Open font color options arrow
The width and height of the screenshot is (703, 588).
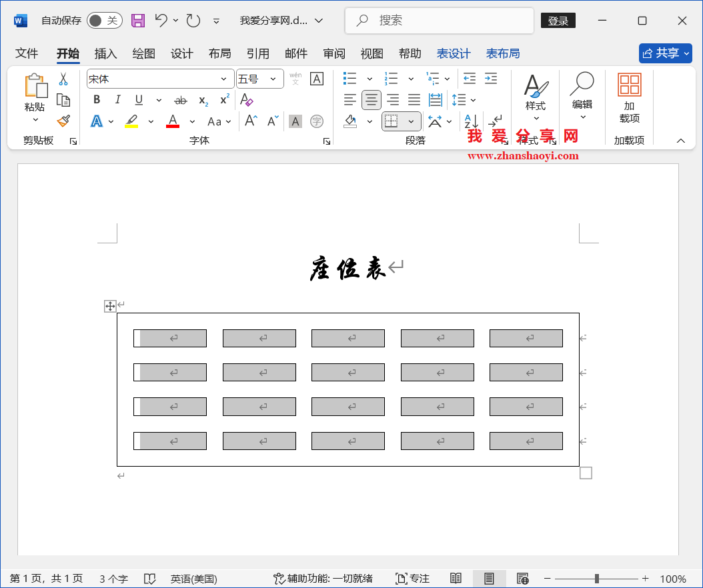tap(192, 121)
